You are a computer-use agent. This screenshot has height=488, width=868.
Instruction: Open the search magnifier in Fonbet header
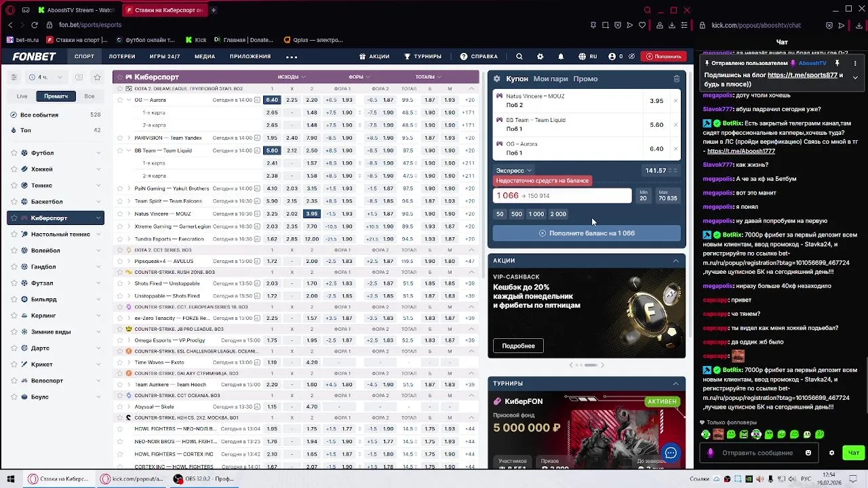click(x=519, y=56)
